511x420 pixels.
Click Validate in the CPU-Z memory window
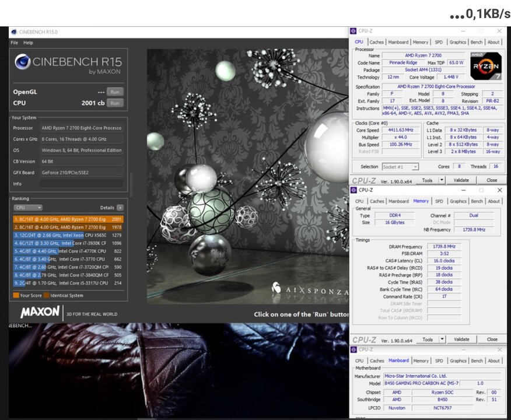coord(462,339)
